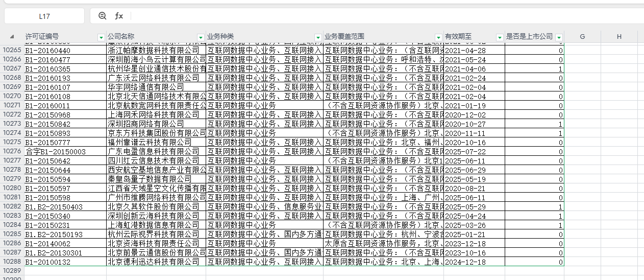Select column H header
Viewport: 644px width, 280px height.
pos(619,37)
